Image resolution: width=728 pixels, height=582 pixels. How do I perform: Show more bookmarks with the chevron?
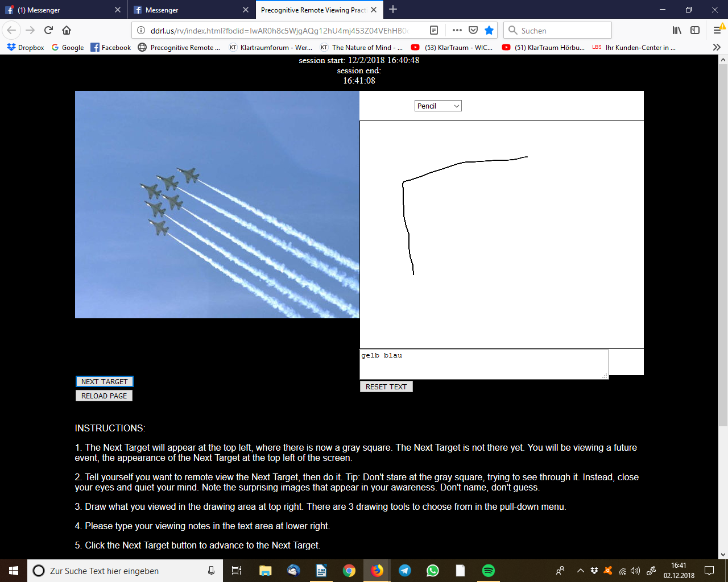click(x=717, y=47)
